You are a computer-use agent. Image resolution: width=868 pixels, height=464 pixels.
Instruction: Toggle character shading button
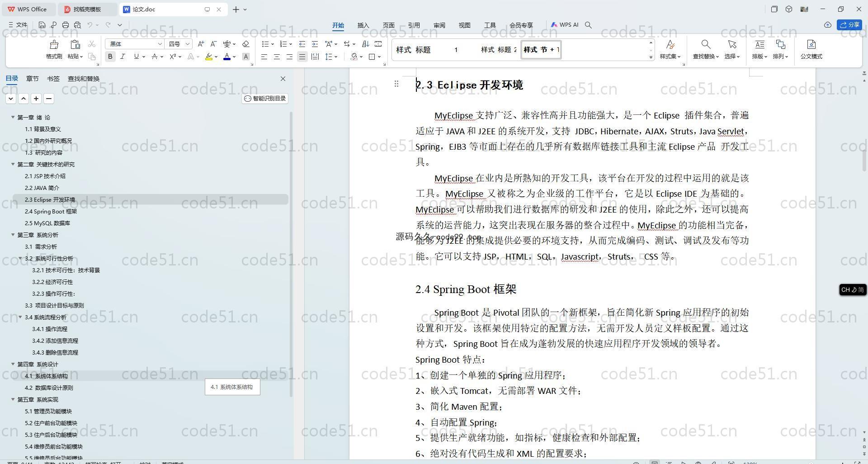(246, 57)
